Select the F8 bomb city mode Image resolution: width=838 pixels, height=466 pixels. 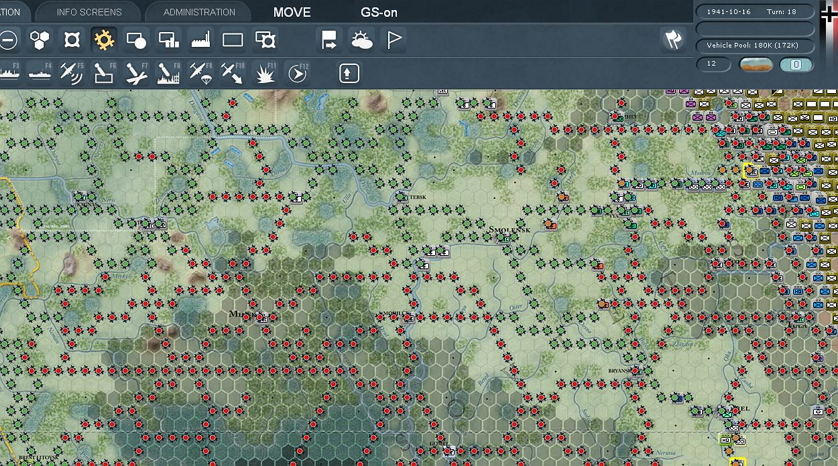[168, 73]
